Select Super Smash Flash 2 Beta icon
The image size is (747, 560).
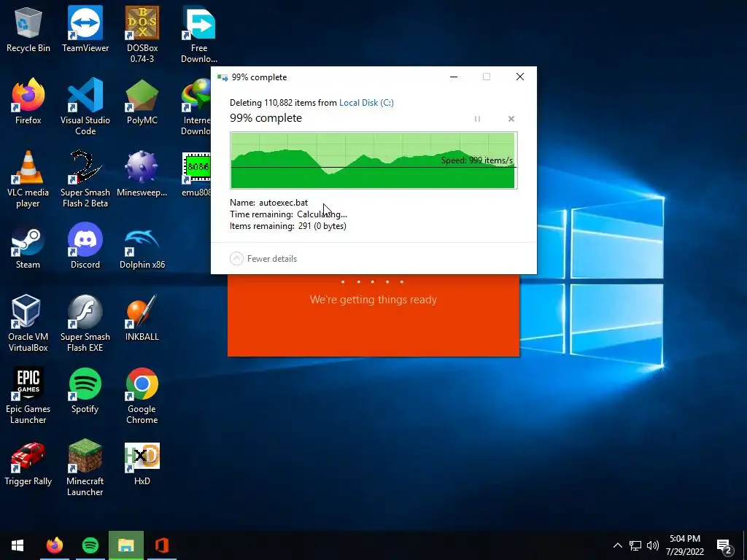(85, 179)
